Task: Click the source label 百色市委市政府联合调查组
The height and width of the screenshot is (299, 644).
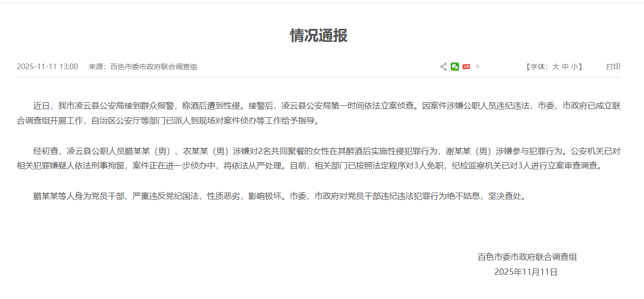Action: tap(154, 66)
